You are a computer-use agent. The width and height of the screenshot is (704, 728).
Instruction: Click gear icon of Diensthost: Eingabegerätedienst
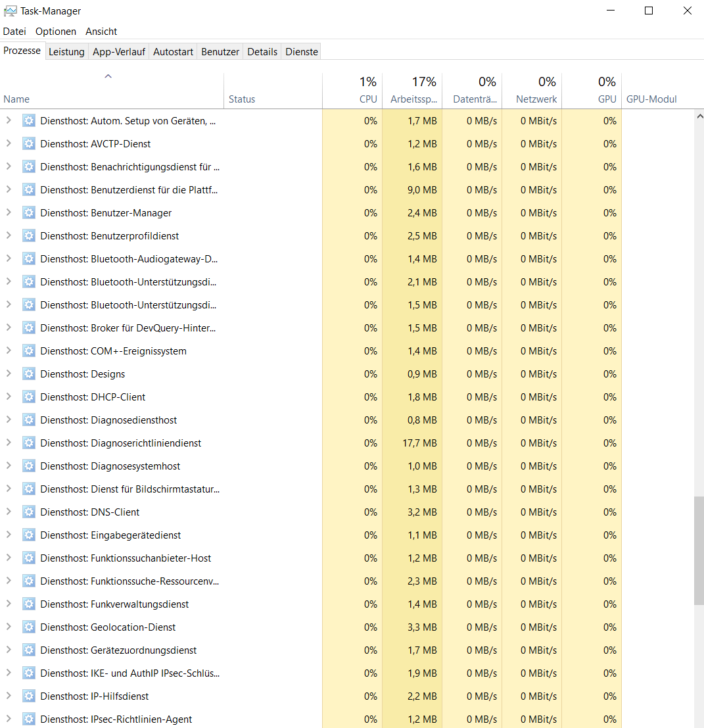pyautogui.click(x=29, y=535)
